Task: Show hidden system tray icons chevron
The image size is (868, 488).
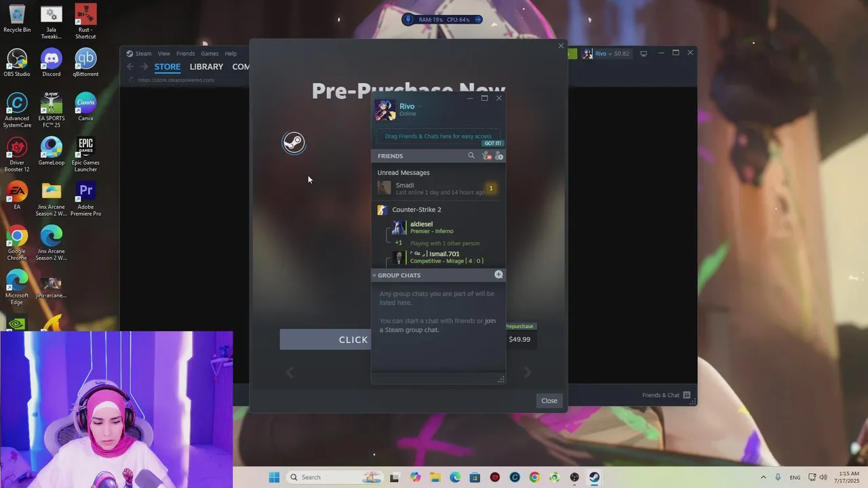Action: [763, 477]
